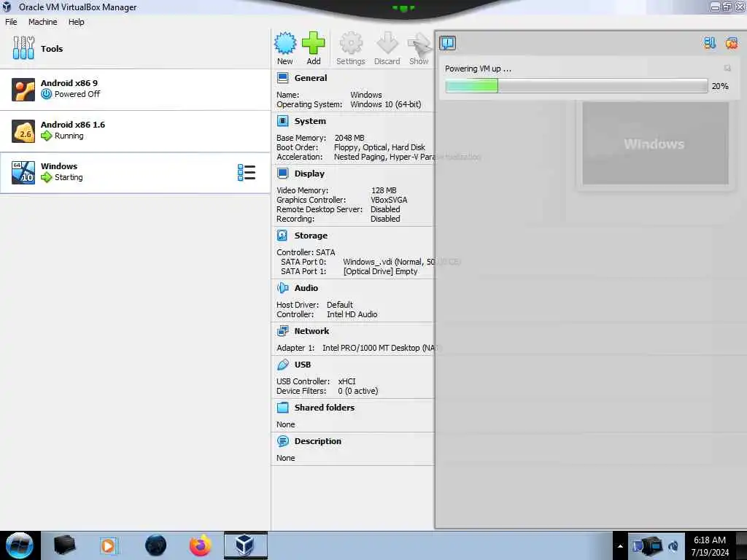Click the New virtual machine icon
Viewport: 747px width, 560px height.
click(285, 43)
